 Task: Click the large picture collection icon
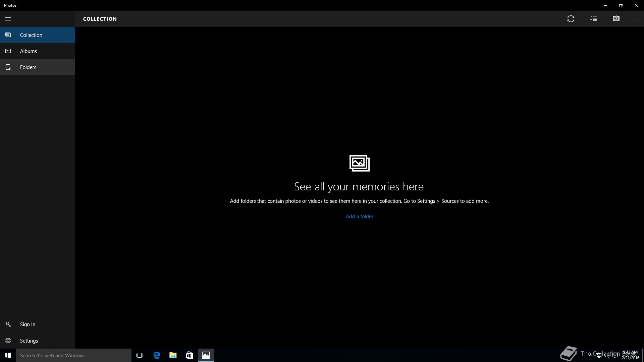[x=359, y=163]
